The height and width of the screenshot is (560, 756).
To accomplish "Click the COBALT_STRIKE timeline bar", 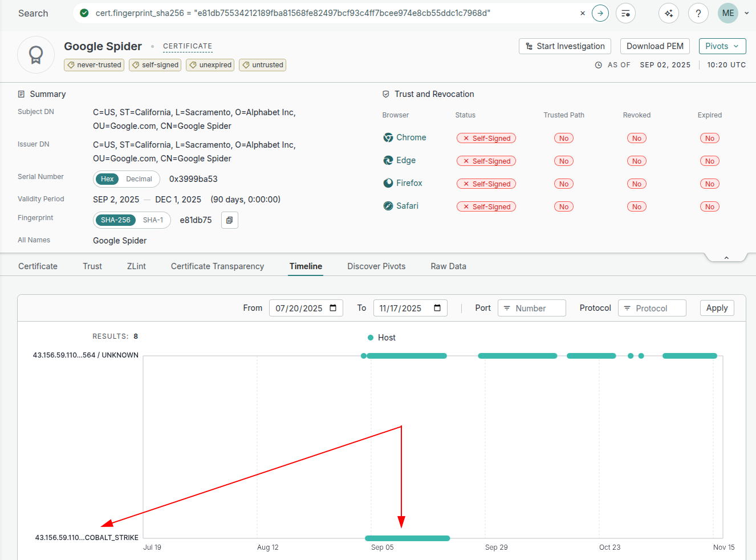I will (407, 538).
